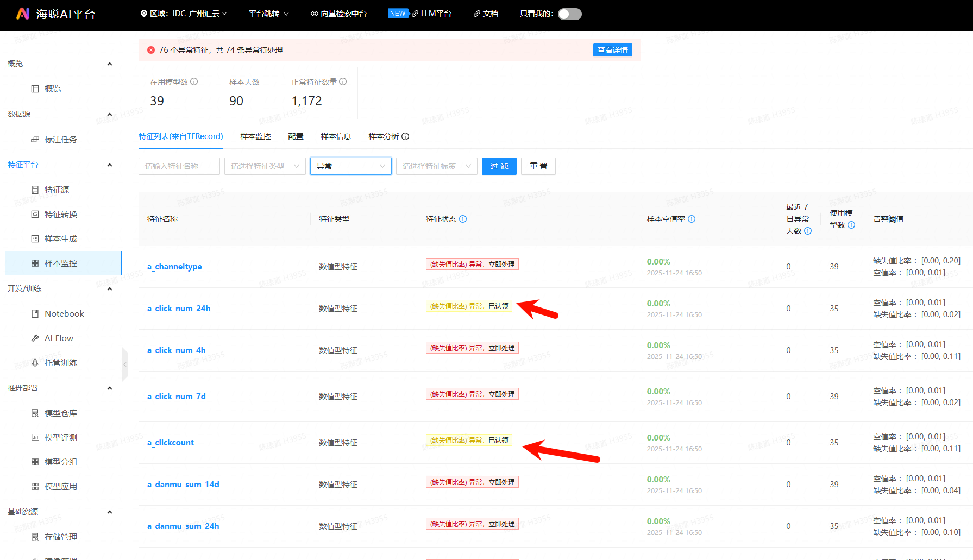The width and height of the screenshot is (973, 560).
Task: Open 模型仓库 in the sidebar
Action: (x=60, y=413)
